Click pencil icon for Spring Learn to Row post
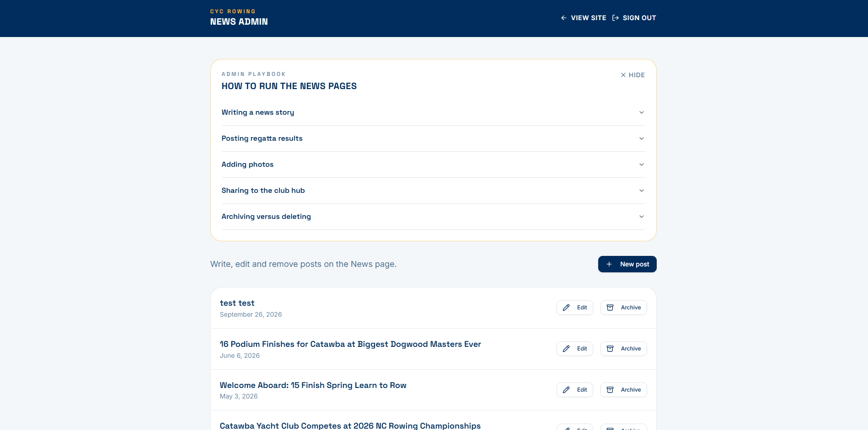This screenshot has width=868, height=430. [x=566, y=390]
